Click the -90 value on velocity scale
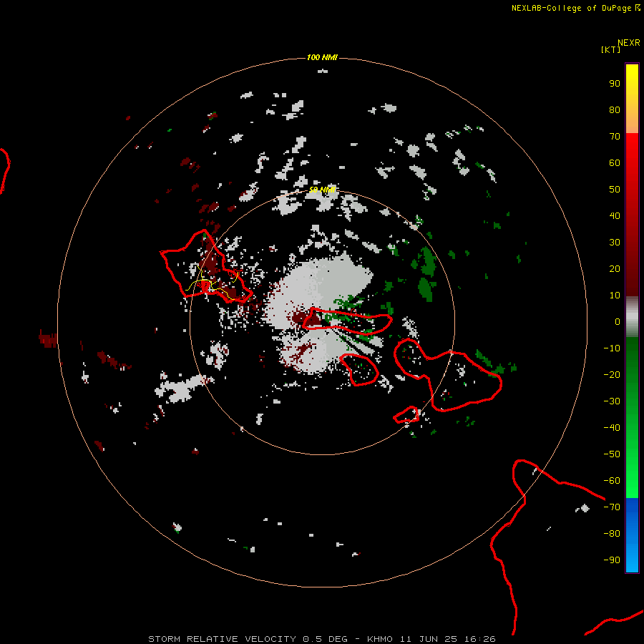 (x=612, y=560)
